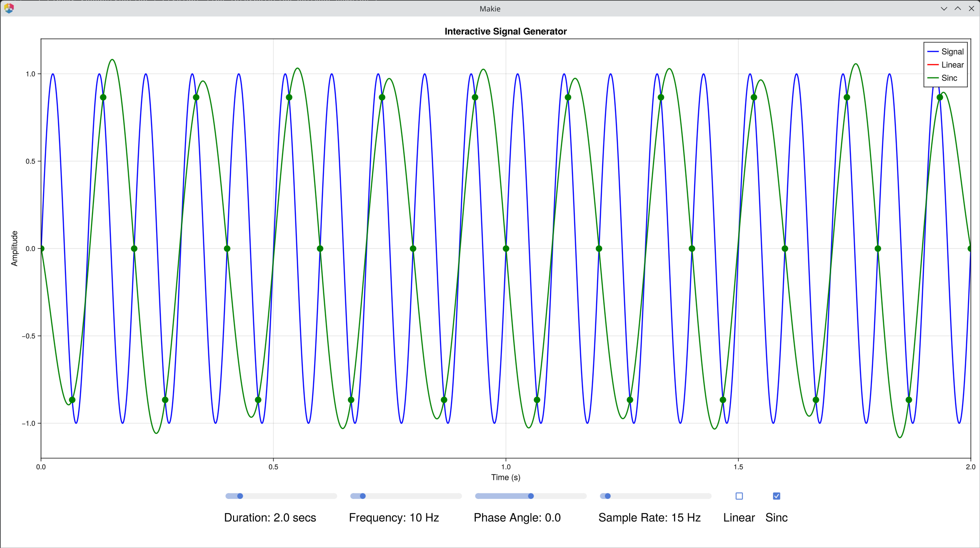This screenshot has width=980, height=548.
Task: Click the blue Signal line marker in legend
Action: coord(932,52)
